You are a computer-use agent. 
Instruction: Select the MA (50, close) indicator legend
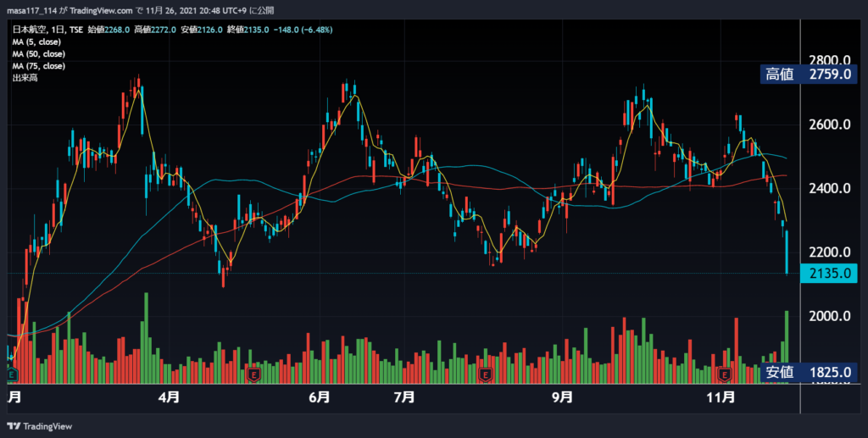pyautogui.click(x=39, y=54)
